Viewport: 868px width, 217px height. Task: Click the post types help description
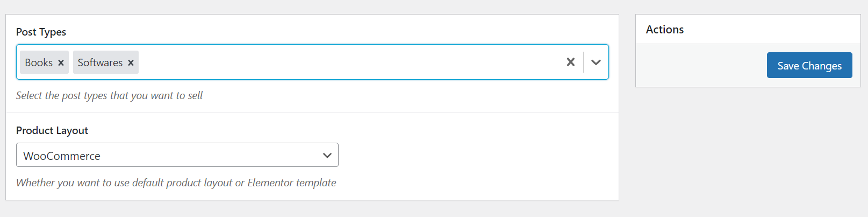click(x=109, y=95)
